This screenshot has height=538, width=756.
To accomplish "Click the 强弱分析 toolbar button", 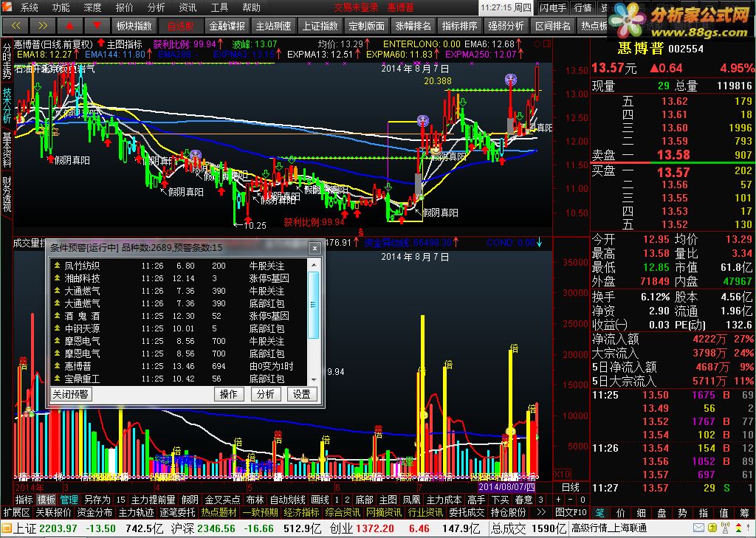I will 506,26.
